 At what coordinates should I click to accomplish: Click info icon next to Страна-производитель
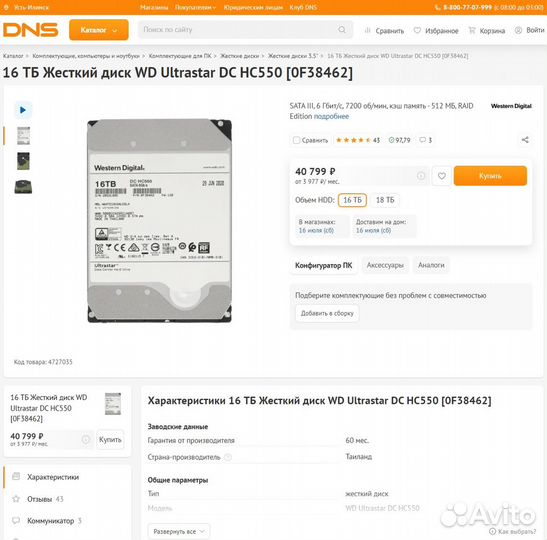pyautogui.click(x=227, y=457)
